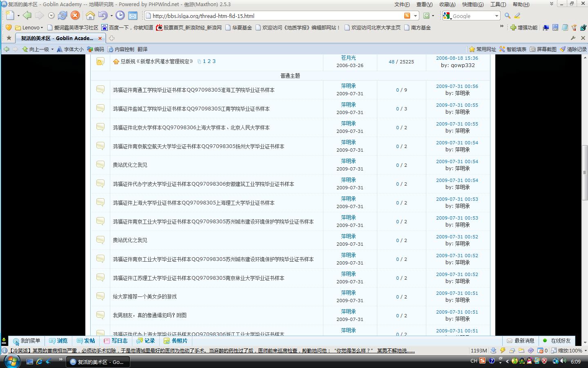Open the 工具(T) menu
This screenshot has width=588, height=368.
click(x=498, y=4)
